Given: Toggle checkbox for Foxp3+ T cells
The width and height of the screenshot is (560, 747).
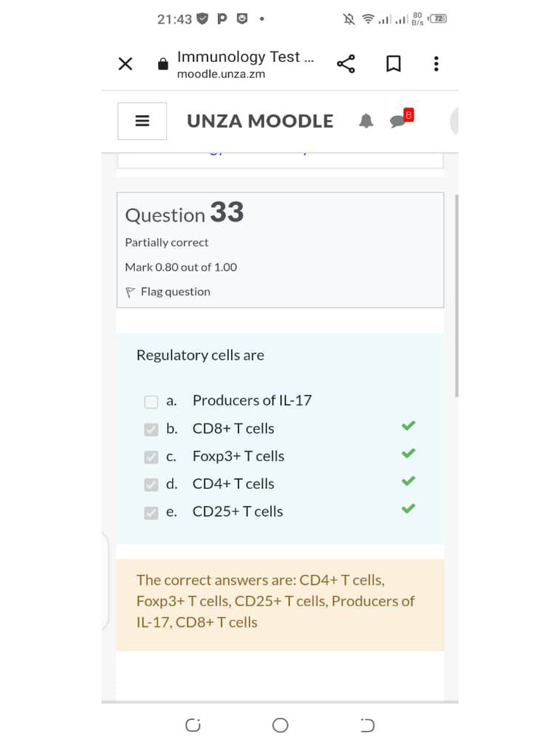Looking at the screenshot, I should [151, 457].
